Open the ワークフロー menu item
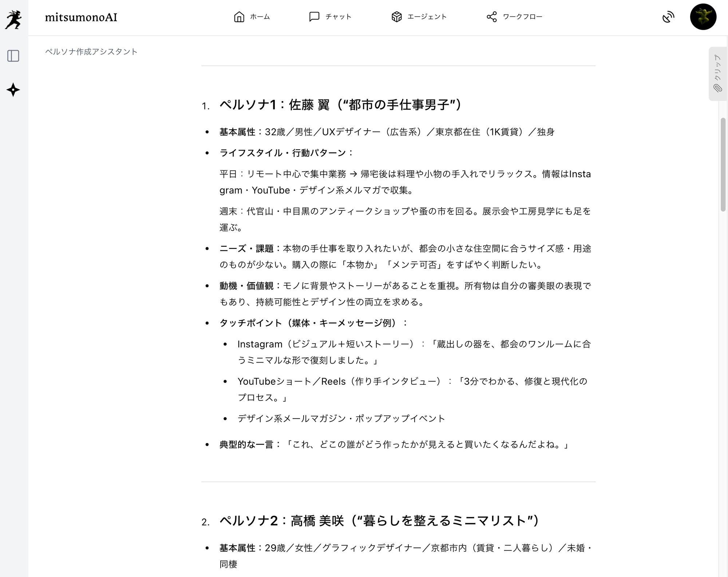Image resolution: width=728 pixels, height=577 pixels. pos(522,17)
